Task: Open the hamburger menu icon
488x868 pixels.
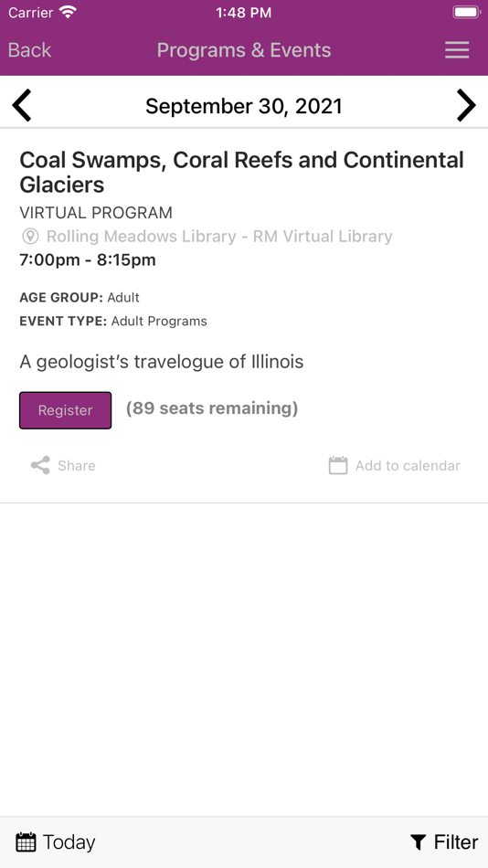Action: [x=457, y=50]
